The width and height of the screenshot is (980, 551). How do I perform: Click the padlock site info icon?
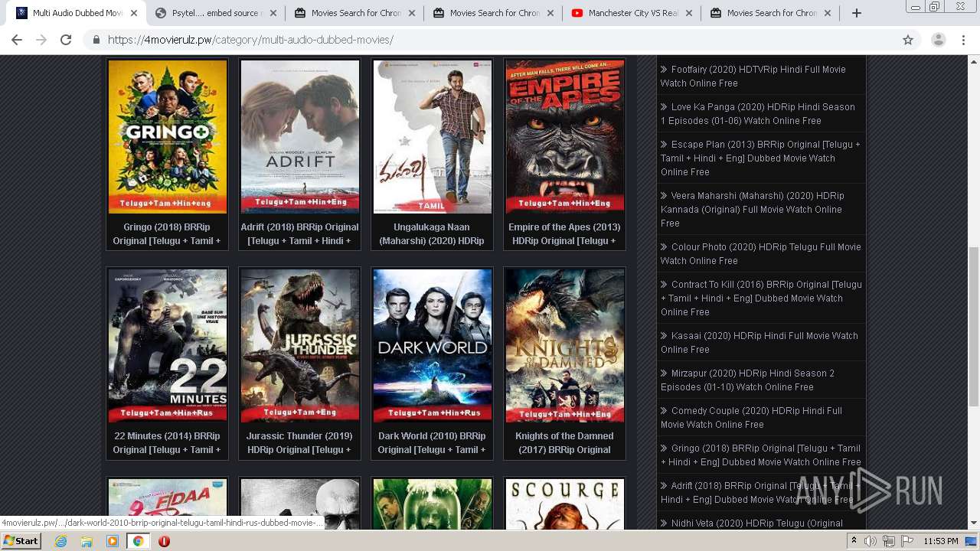[x=96, y=40]
